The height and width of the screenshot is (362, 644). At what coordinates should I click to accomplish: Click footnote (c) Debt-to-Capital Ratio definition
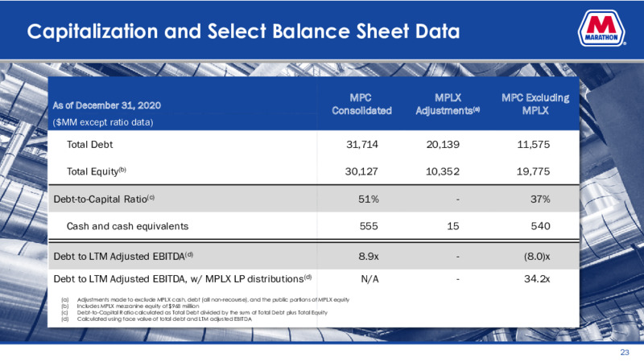[194, 312]
